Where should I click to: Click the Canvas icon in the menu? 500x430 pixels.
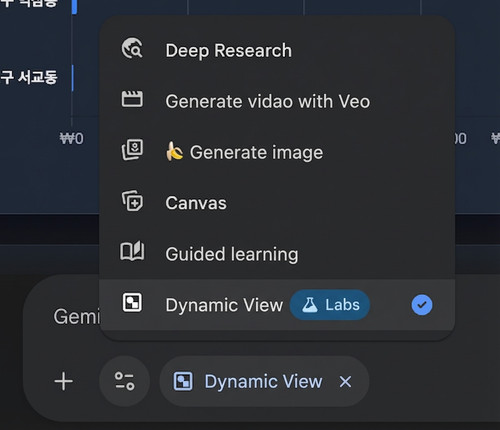[x=132, y=201]
